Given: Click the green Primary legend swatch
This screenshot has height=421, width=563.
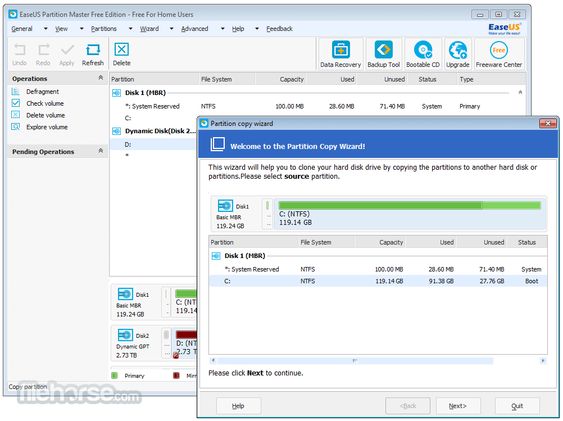Looking at the screenshot, I should click(115, 375).
